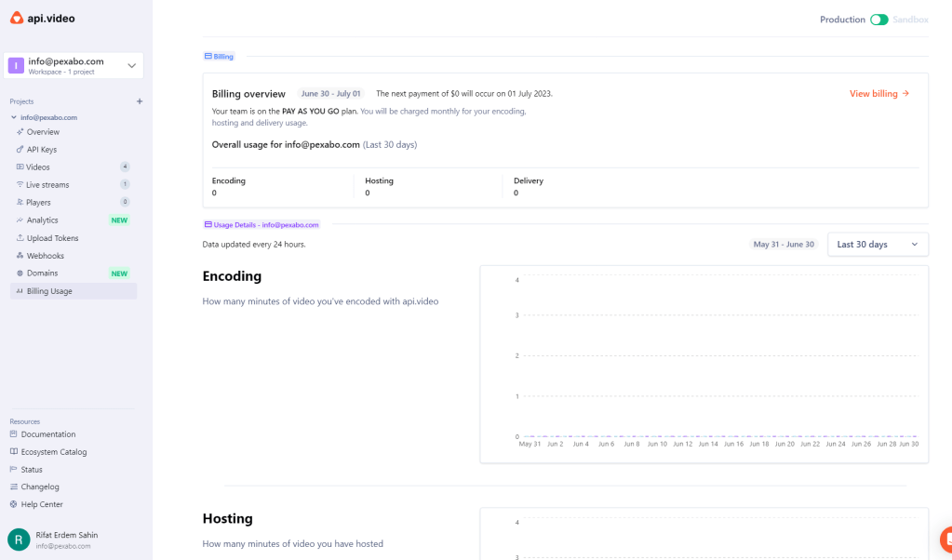Click the NEW badge beside Domains
Viewport: 952px width, 560px height.
[x=120, y=273]
